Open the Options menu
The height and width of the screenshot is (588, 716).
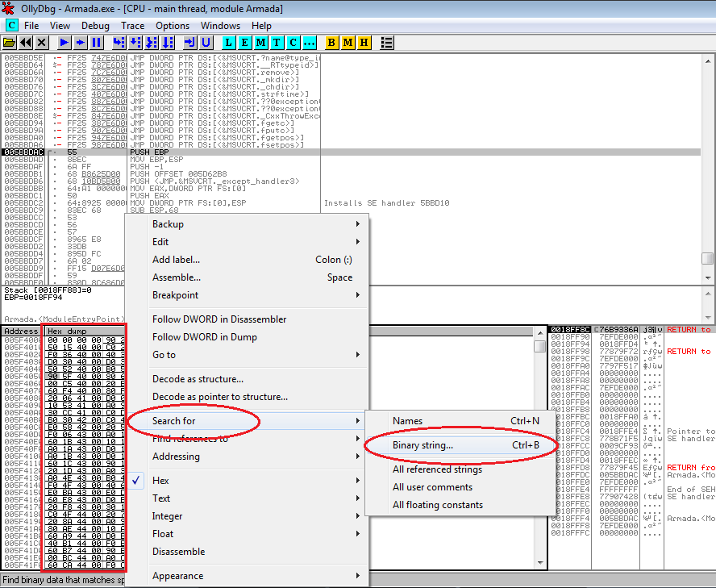173,26
